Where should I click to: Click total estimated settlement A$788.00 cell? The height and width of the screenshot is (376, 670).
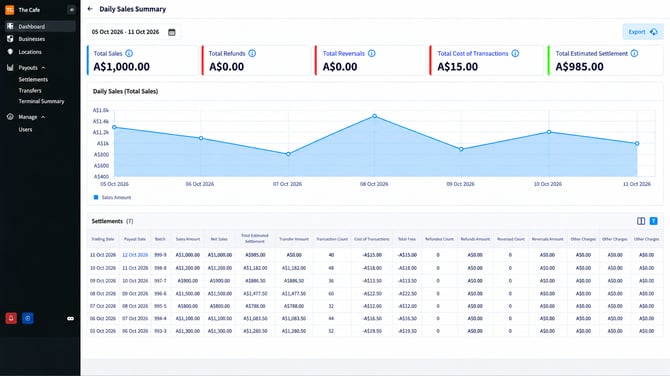255,306
